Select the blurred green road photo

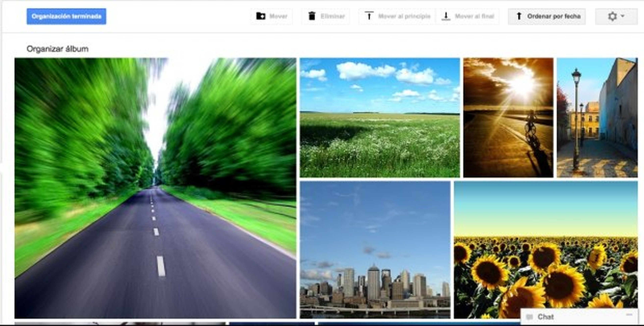click(155, 188)
